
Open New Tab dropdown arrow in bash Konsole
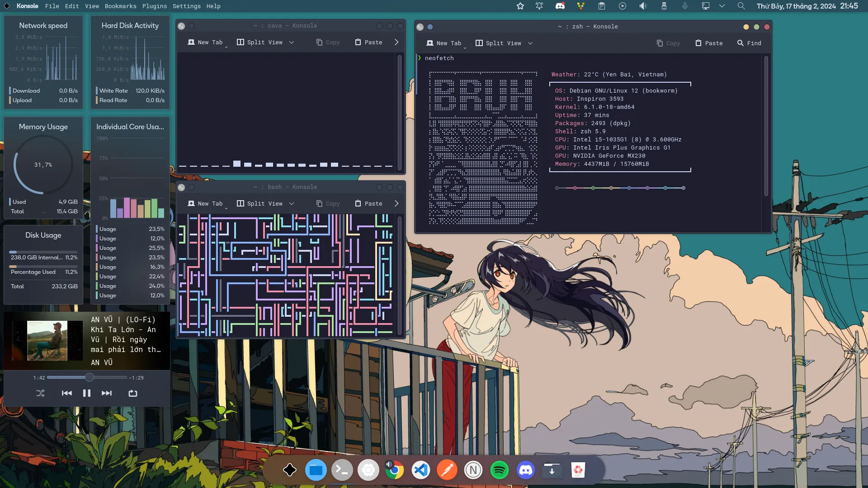pyautogui.click(x=226, y=208)
